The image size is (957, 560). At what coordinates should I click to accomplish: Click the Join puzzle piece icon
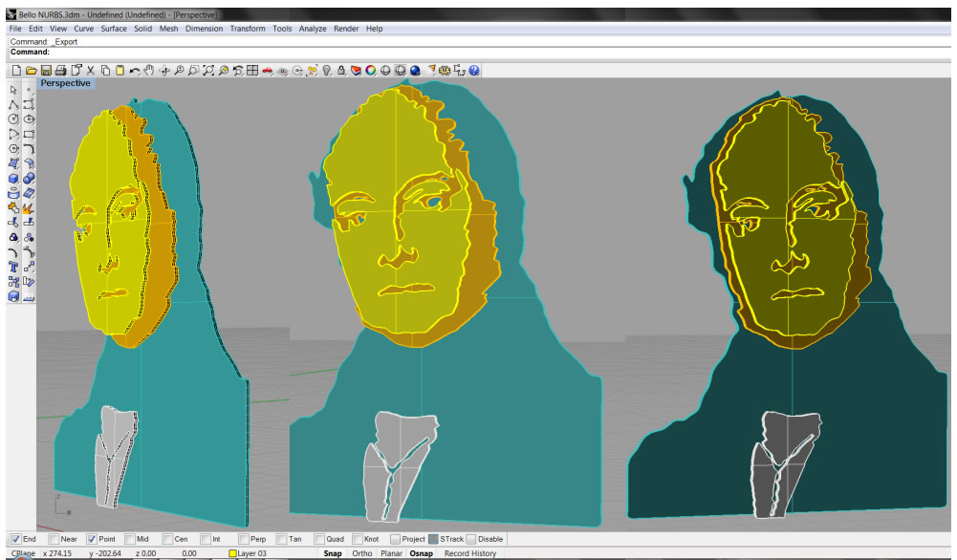tap(13, 208)
